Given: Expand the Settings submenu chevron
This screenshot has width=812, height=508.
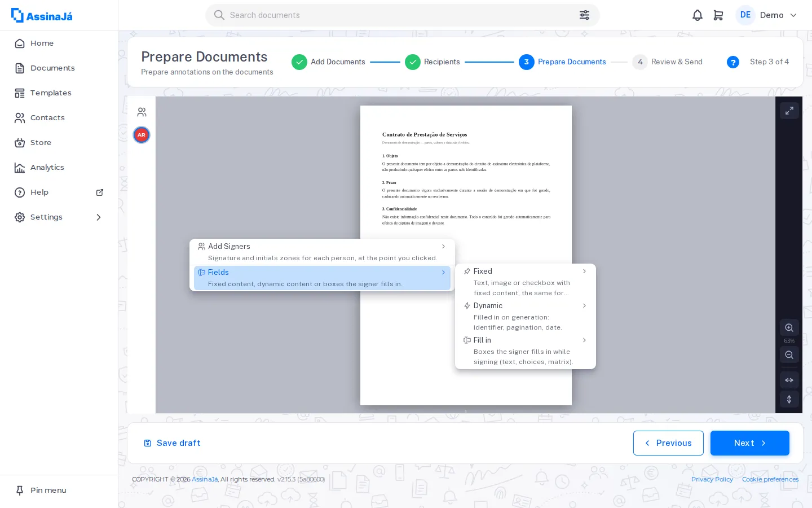Looking at the screenshot, I should 99,217.
